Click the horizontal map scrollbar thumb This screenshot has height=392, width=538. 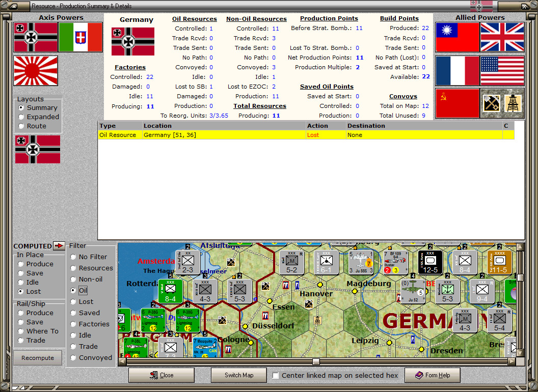(x=316, y=361)
